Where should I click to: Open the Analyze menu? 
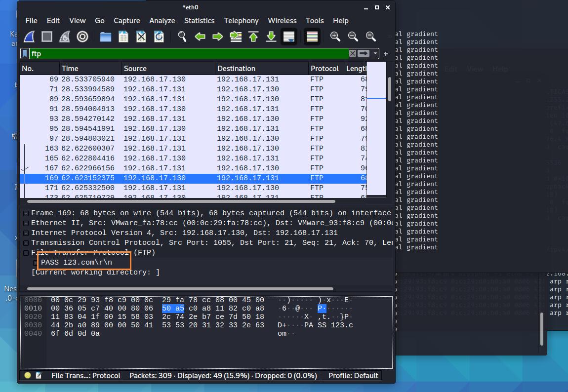coord(162,21)
